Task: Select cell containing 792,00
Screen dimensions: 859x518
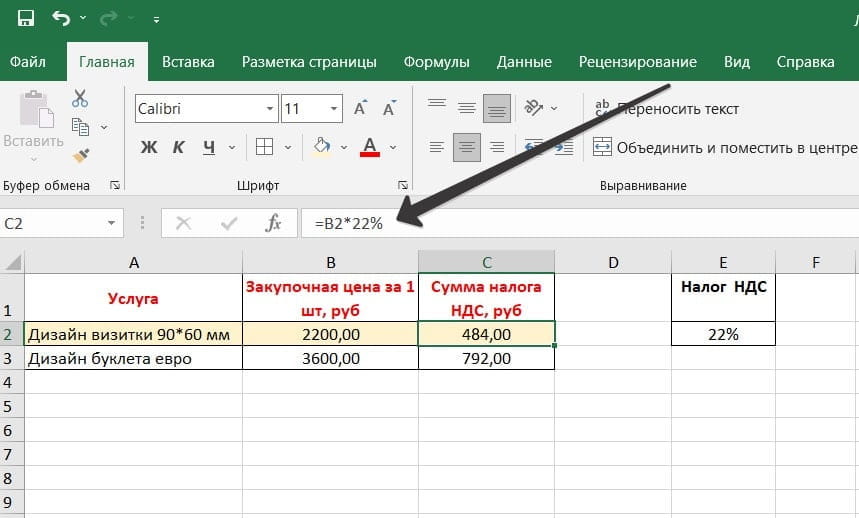Action: [486, 358]
